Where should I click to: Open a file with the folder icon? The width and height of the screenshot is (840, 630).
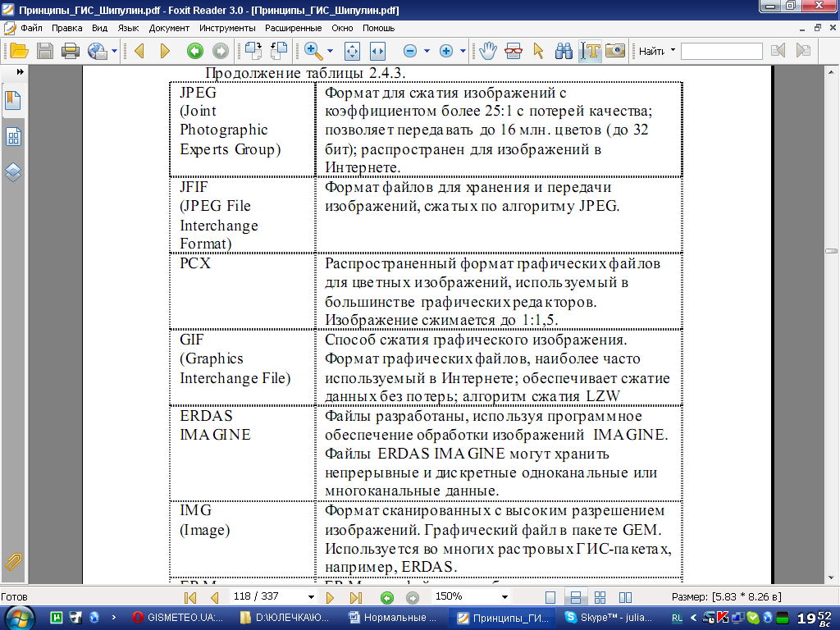point(19,51)
